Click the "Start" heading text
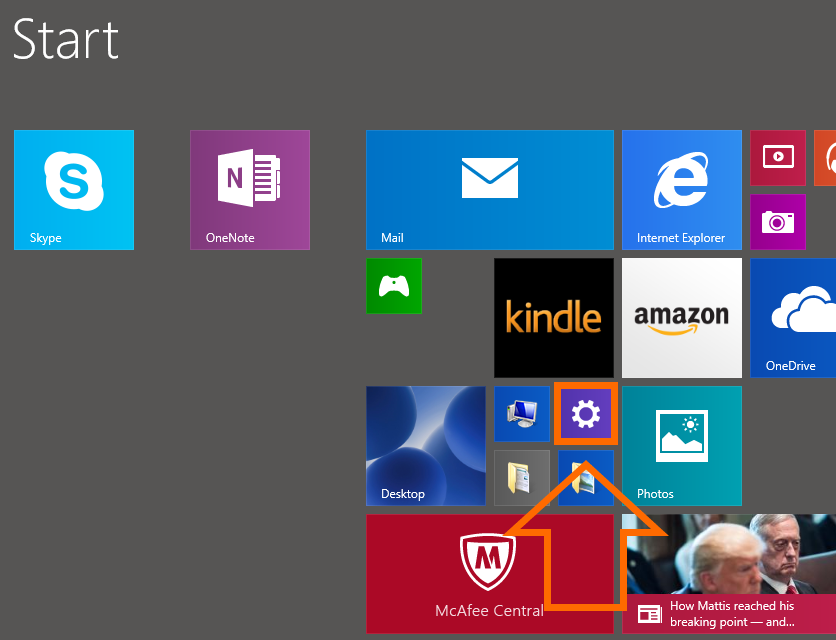This screenshot has height=640, width=836. (x=66, y=39)
